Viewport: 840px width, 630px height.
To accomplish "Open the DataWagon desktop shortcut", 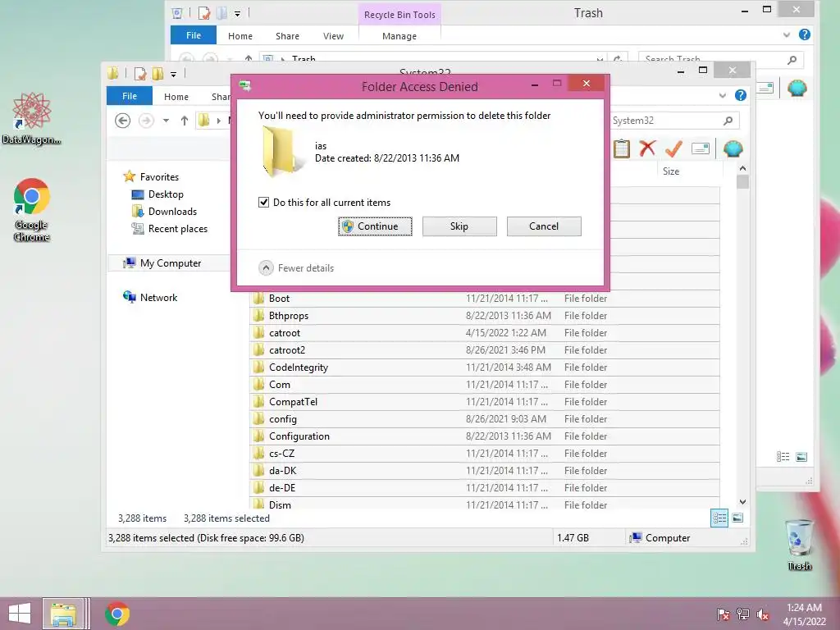I will [31, 118].
